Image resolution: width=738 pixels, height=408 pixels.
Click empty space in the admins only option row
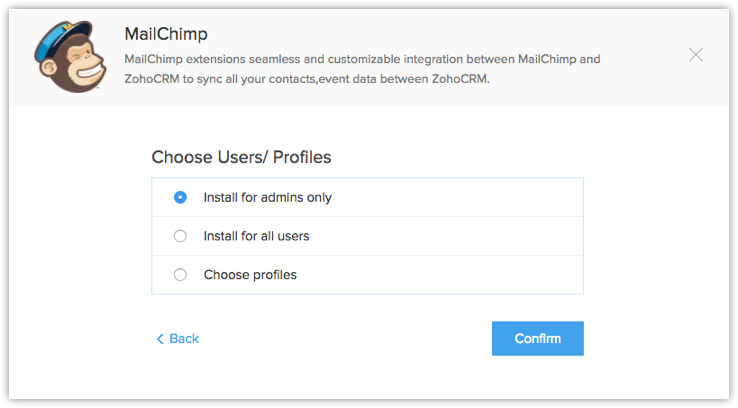coord(457,197)
